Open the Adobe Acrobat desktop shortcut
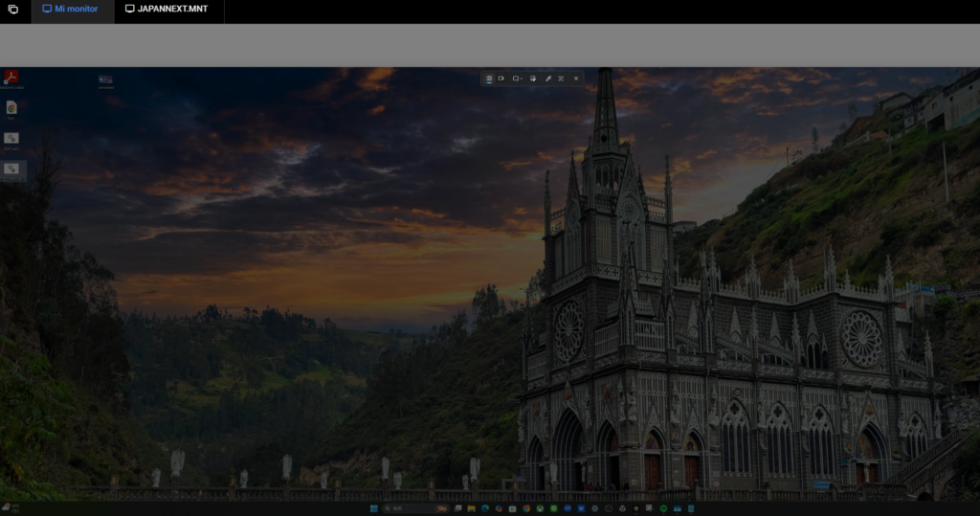 coord(11,78)
